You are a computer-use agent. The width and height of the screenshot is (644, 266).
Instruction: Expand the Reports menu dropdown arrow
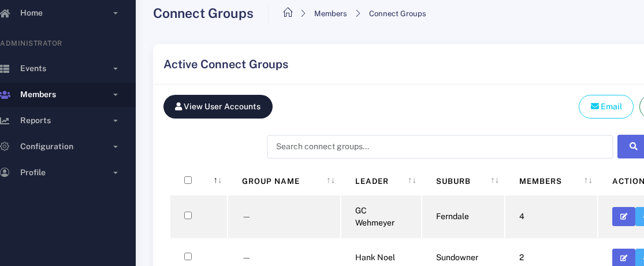(x=116, y=120)
